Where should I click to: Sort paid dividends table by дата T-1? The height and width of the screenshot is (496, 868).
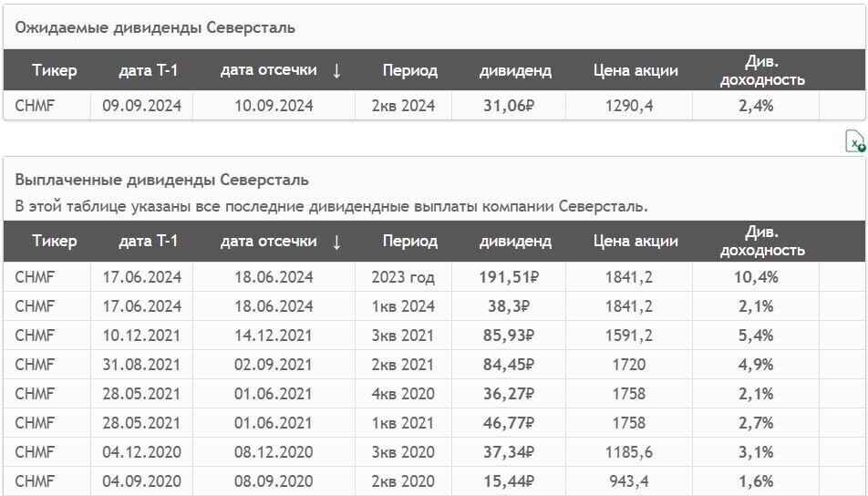[148, 241]
